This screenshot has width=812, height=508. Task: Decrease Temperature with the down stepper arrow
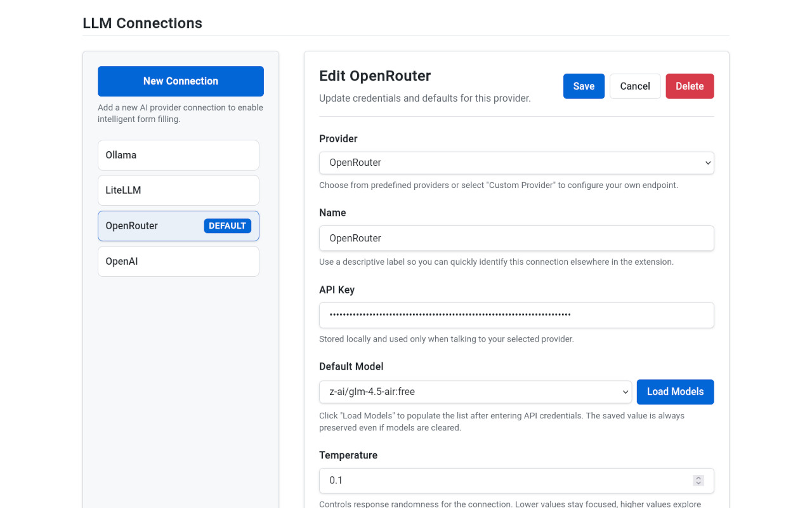698,483
